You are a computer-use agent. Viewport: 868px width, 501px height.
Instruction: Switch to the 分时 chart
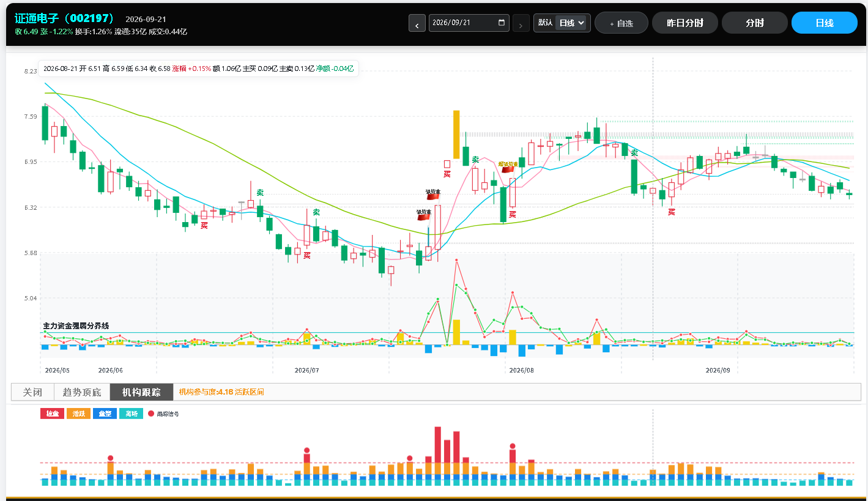coord(755,23)
